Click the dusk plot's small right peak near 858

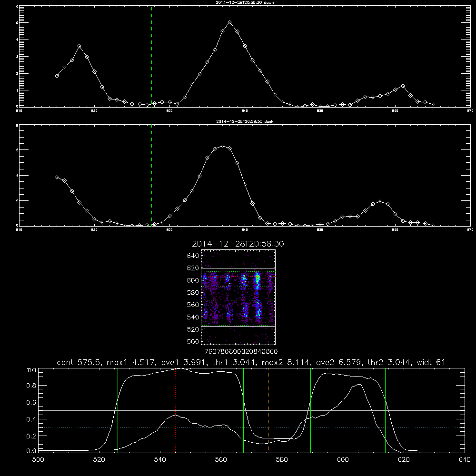point(380,201)
